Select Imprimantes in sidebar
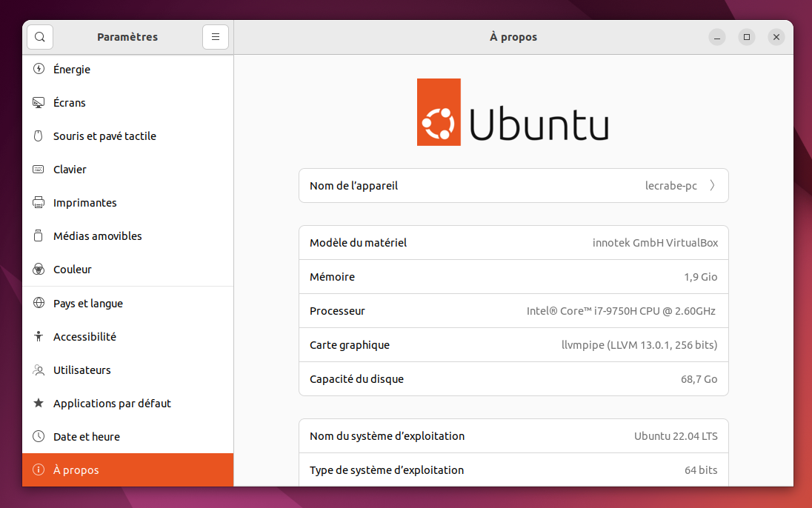This screenshot has width=812, height=508. (x=128, y=202)
